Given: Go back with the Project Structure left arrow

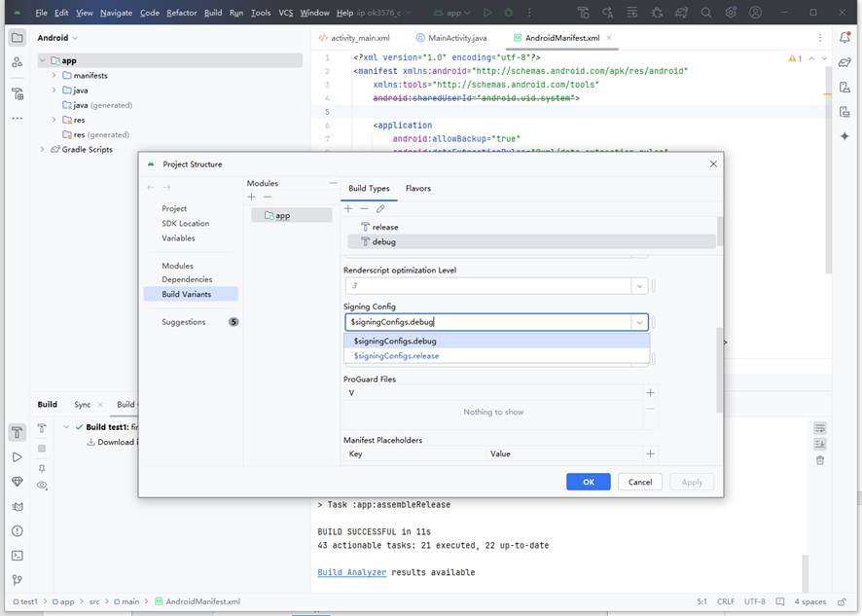Looking at the screenshot, I should (x=151, y=188).
